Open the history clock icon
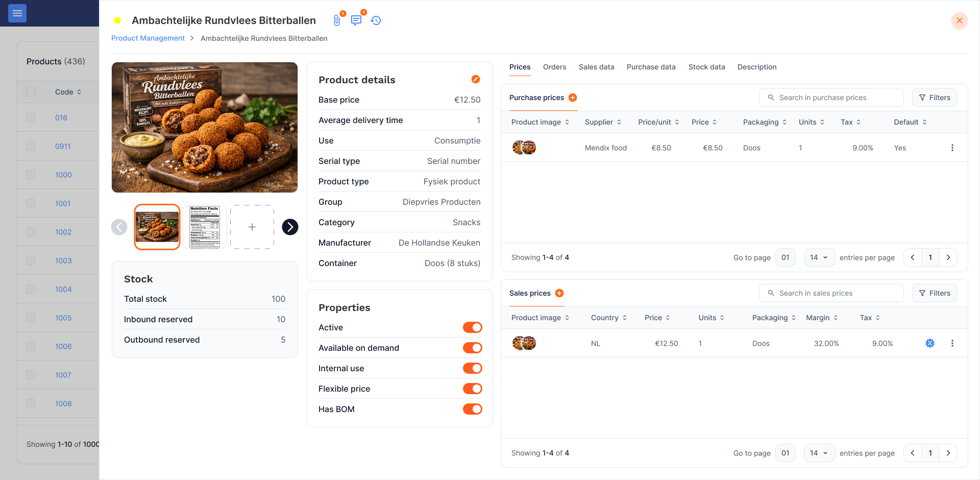Image resolution: width=980 pixels, height=480 pixels. (376, 20)
